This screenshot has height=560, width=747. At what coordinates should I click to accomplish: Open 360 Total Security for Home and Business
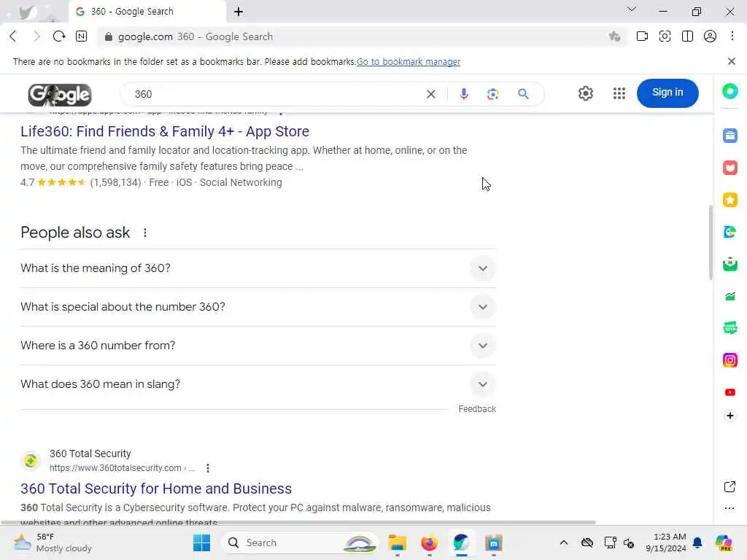(156, 489)
